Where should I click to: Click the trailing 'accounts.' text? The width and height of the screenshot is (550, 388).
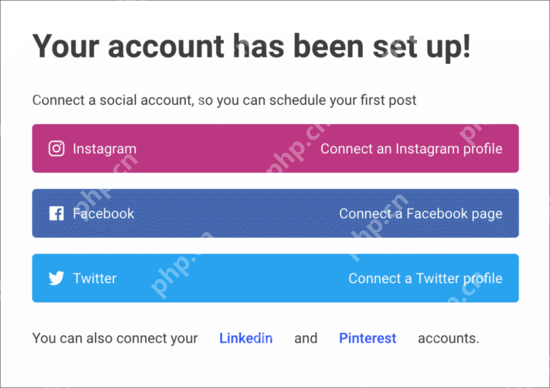pyautogui.click(x=448, y=338)
